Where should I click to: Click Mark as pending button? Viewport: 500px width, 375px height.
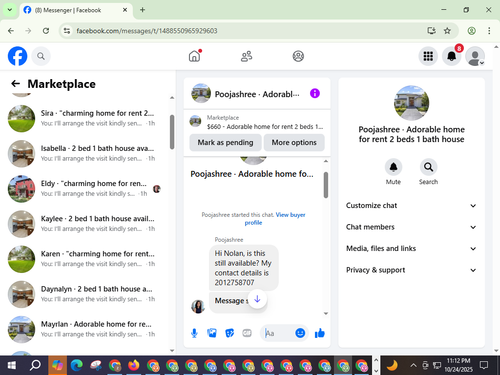225,143
